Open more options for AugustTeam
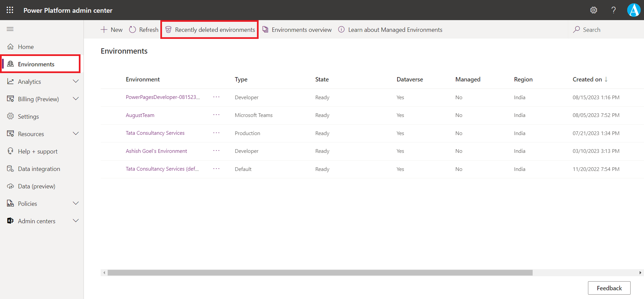Viewport: 644px width, 299px height. point(216,115)
